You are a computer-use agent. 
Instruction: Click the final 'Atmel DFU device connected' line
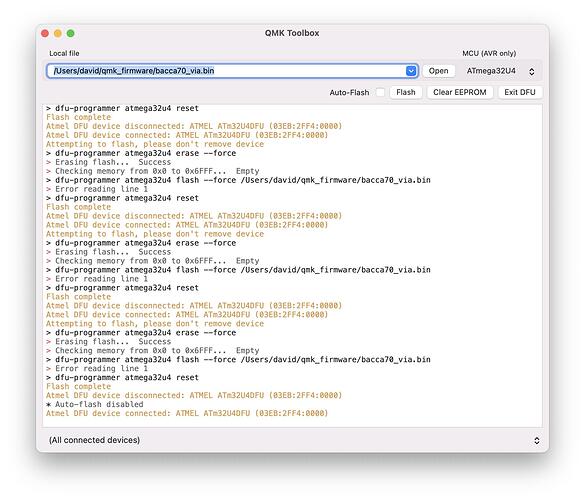point(187,413)
